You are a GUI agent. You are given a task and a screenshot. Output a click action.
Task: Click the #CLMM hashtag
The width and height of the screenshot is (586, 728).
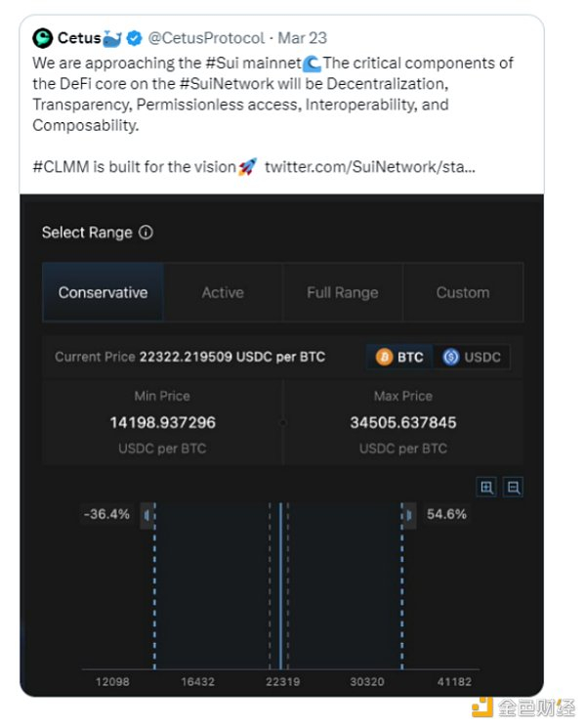tap(61, 167)
